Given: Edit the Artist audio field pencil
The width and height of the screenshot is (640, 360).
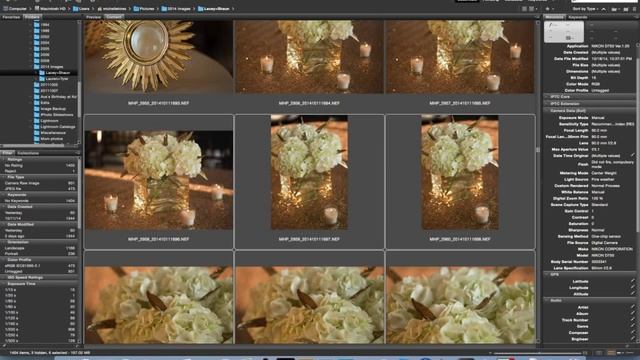Looking at the screenshot, I should 633,307.
